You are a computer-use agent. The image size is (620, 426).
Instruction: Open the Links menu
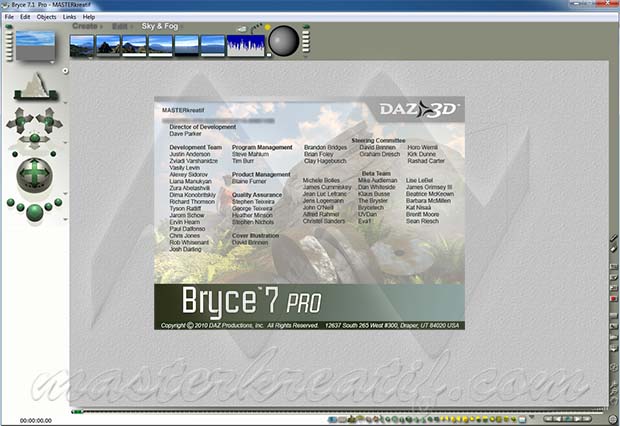(69, 17)
